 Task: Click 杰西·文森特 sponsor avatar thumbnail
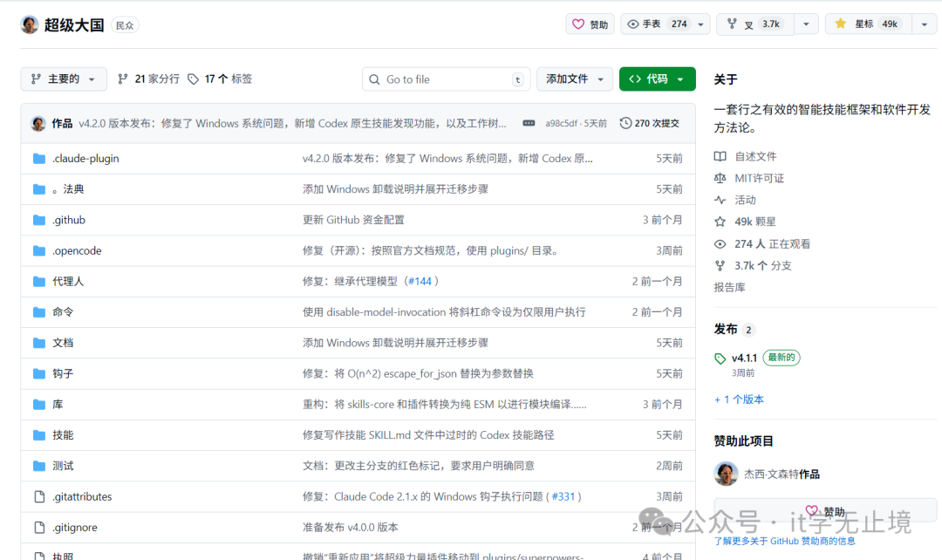(x=727, y=473)
